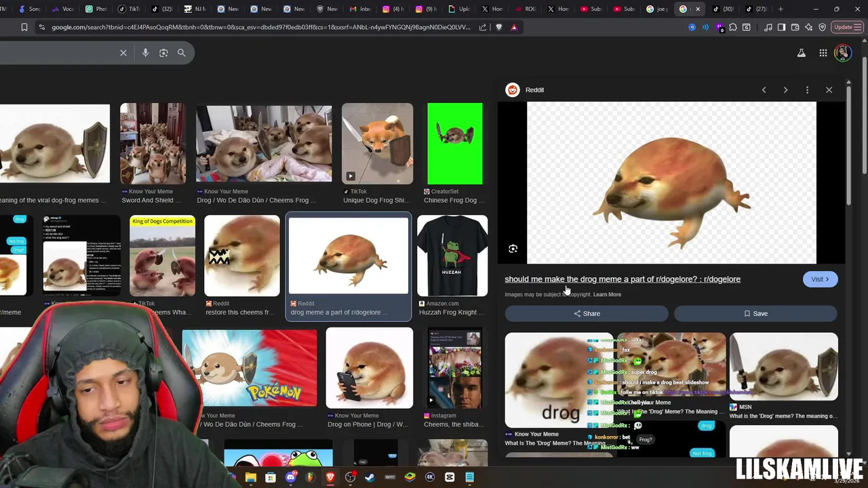Click the search magnifier icon
The width and height of the screenshot is (868, 488).
coord(181,53)
